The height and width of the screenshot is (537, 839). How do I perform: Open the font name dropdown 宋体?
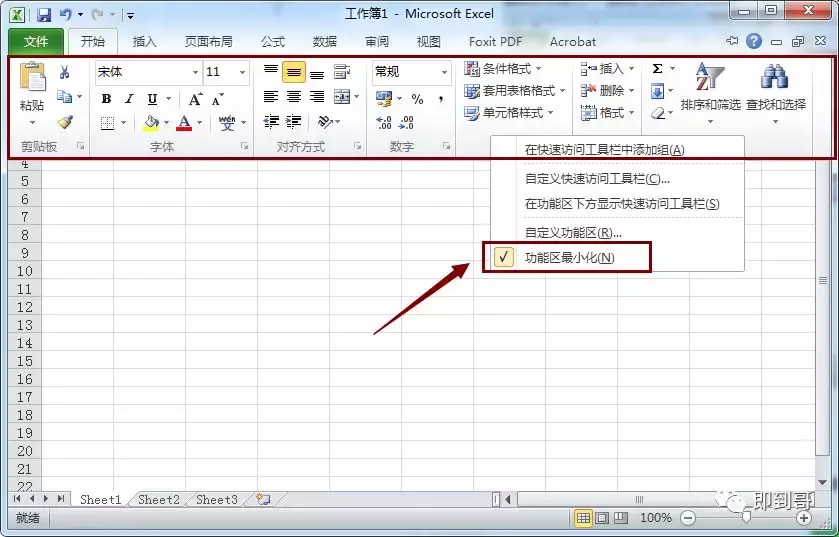coord(195,72)
